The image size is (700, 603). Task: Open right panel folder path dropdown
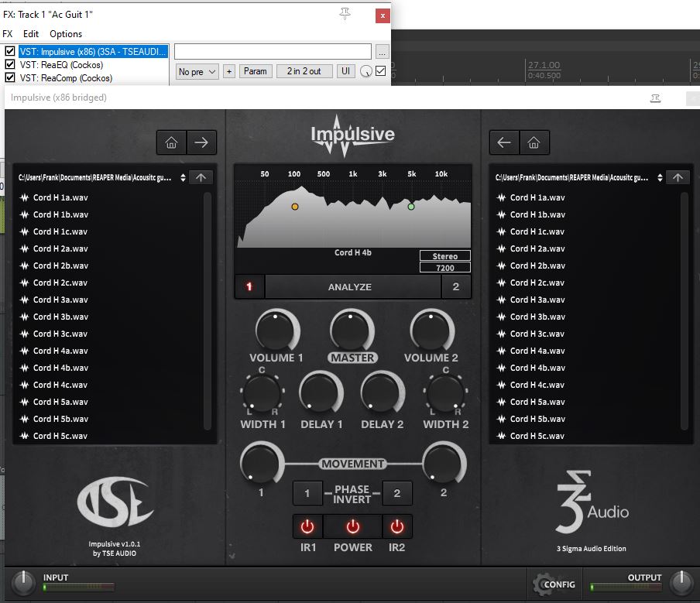[x=660, y=177]
